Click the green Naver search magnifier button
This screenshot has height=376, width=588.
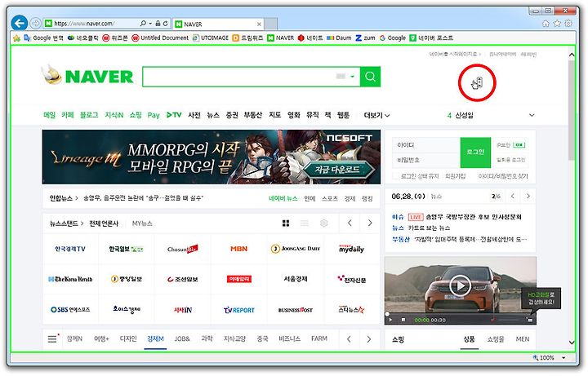tap(370, 77)
